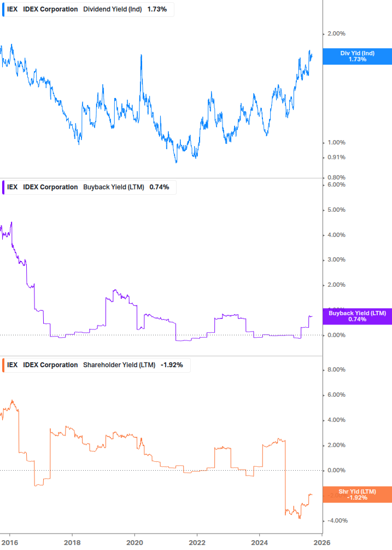Click IEX ticker in the buyback yield legend
This screenshot has width=392, height=550.
click(12, 187)
